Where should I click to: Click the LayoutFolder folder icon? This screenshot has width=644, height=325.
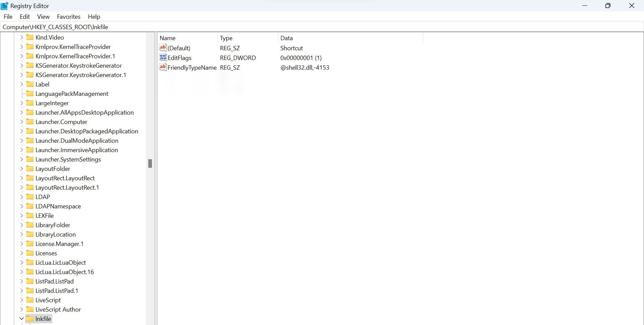tap(30, 169)
